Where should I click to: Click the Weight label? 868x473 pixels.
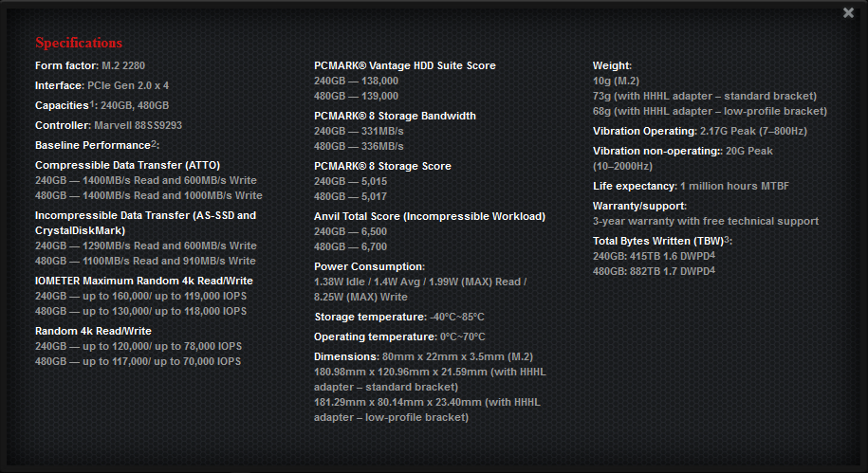[x=612, y=65]
